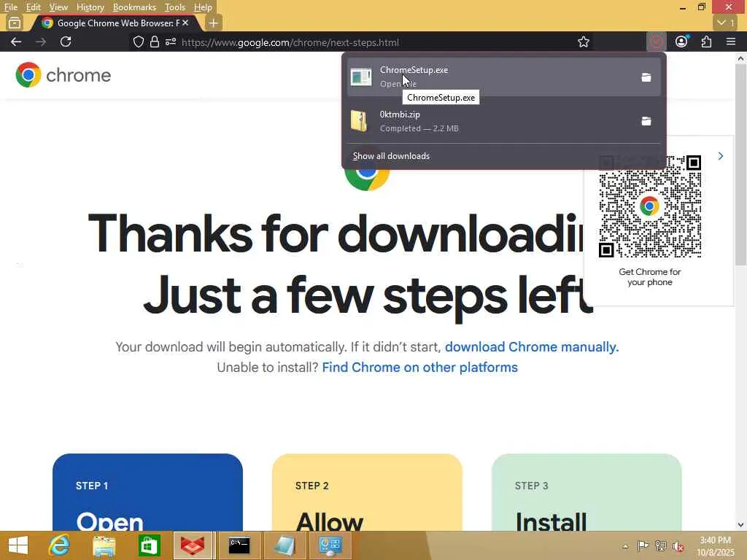
Task: Expand the list all tabs dropdown
Action: (x=726, y=23)
